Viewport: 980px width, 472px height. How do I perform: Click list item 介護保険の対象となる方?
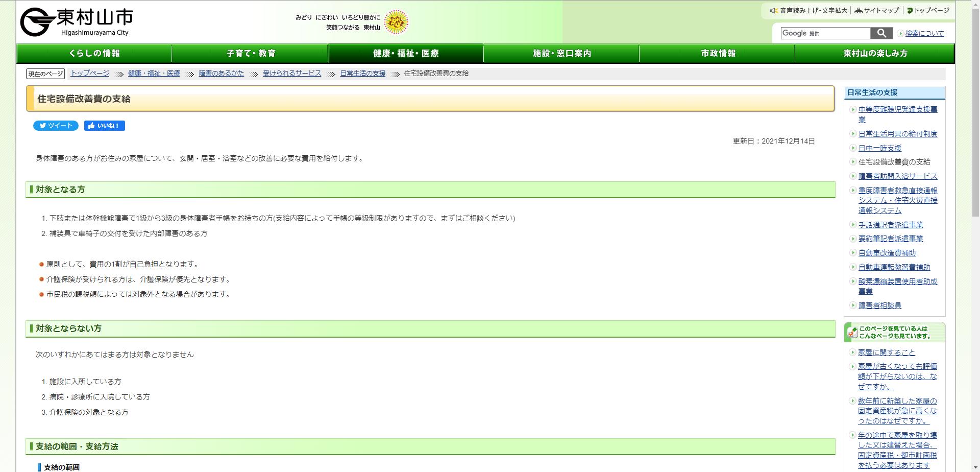[x=89, y=412]
